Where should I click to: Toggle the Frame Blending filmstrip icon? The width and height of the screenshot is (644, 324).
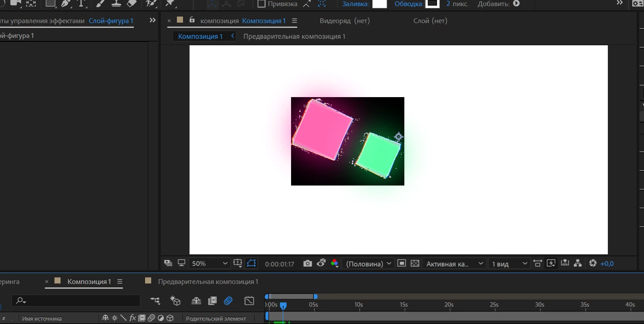coord(212,300)
